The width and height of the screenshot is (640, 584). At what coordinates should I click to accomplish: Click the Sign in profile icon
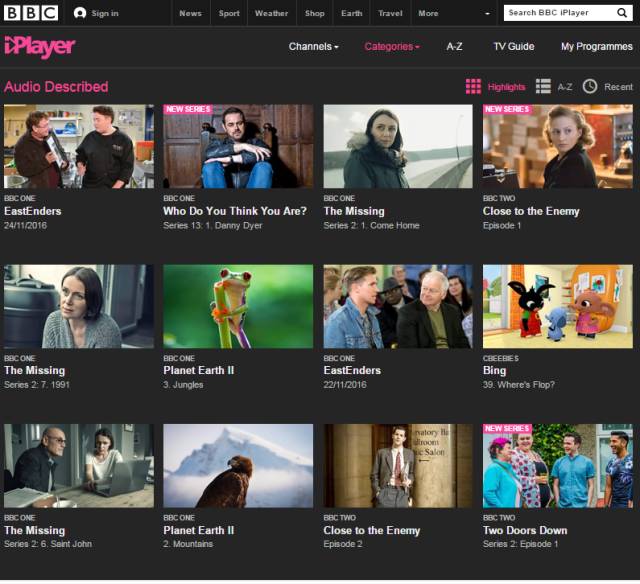80,13
